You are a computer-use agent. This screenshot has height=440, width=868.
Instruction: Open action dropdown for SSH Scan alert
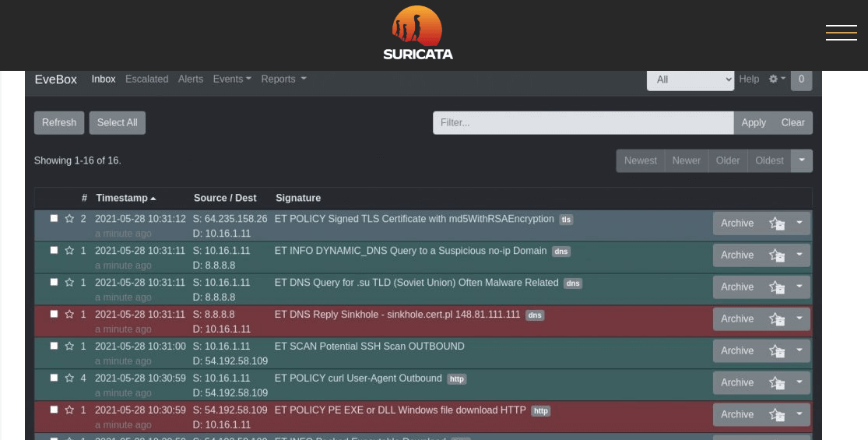pos(799,351)
